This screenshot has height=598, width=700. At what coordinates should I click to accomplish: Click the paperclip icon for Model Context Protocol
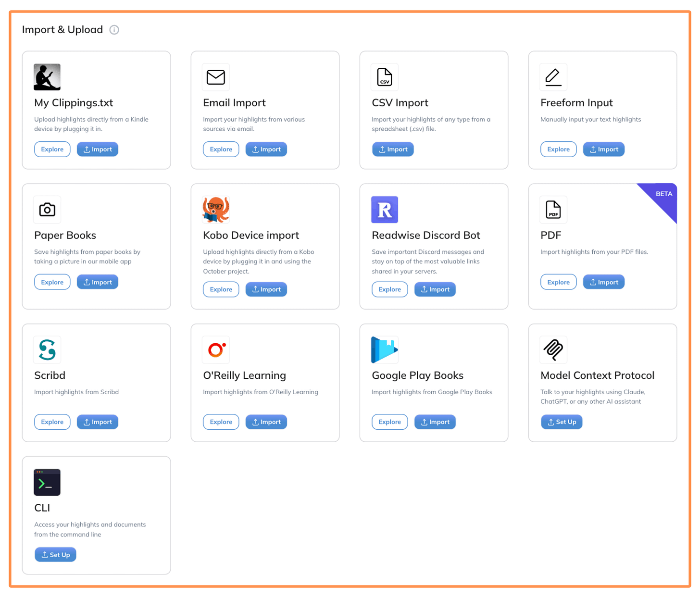point(553,349)
